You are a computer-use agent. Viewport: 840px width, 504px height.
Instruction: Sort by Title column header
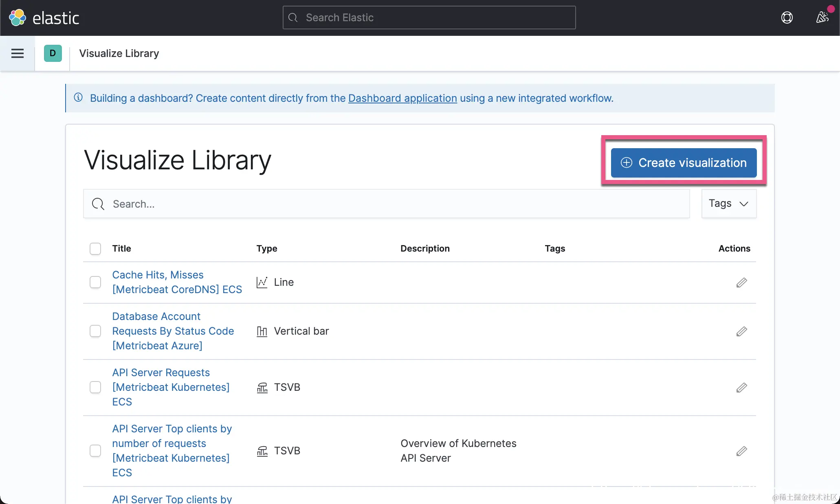tap(121, 249)
